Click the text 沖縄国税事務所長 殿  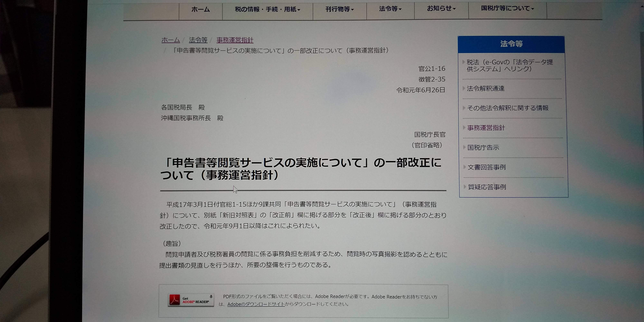(192, 118)
